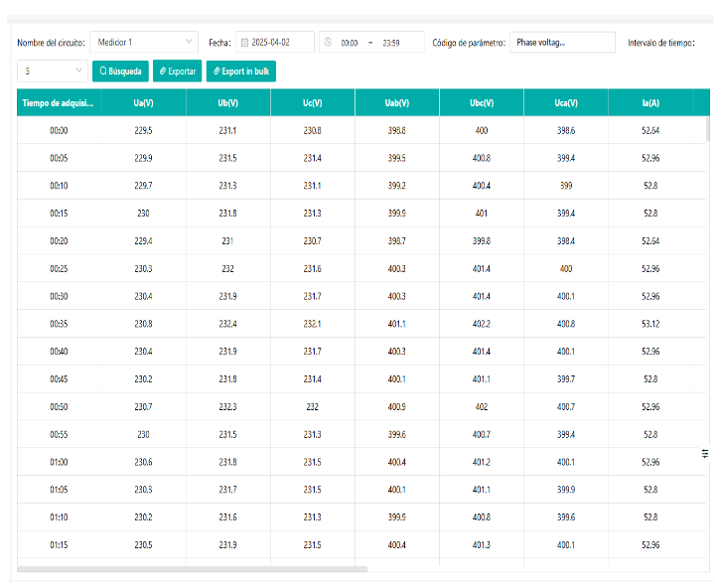Viewport: 719px width, 588px height.
Task: Click the clock icon in time range
Action: point(328,42)
